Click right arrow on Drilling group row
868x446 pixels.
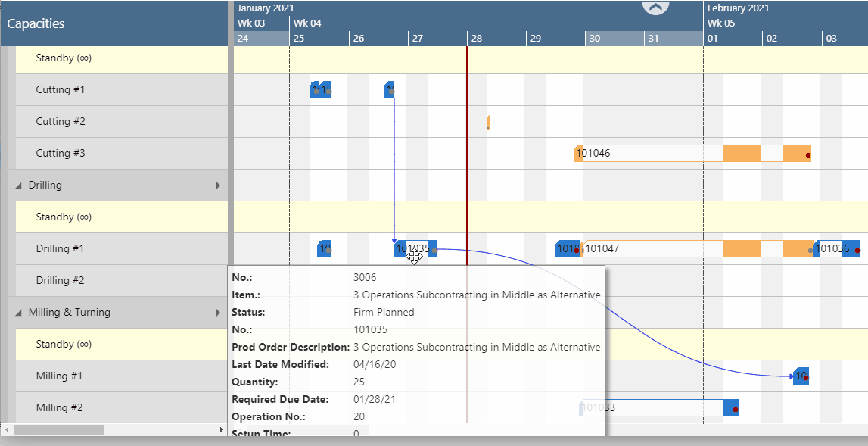click(218, 186)
